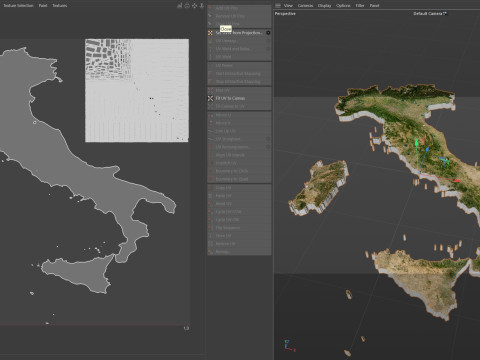
Task: Open the Panel menu in the viewport
Action: tap(374, 5)
